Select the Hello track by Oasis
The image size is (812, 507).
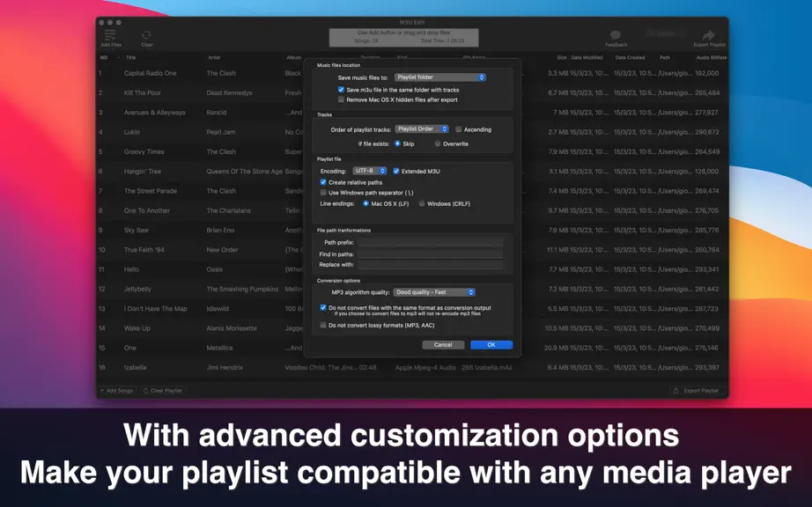tap(131, 269)
